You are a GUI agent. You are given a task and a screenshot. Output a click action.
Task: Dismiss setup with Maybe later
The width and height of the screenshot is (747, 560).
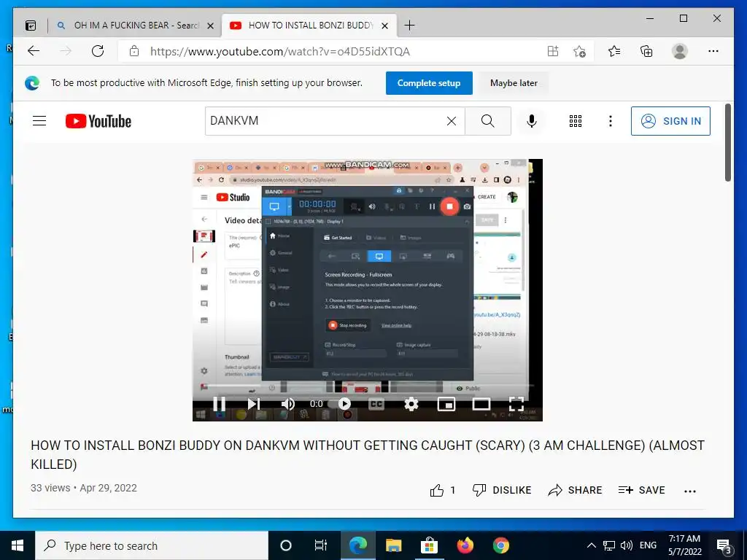pyautogui.click(x=514, y=83)
